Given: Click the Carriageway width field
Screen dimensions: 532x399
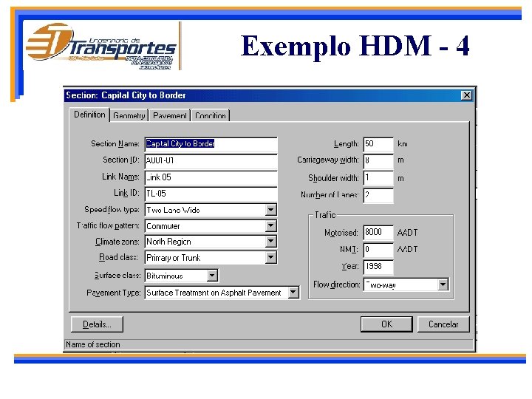Looking at the screenshot, I should tap(378, 161).
